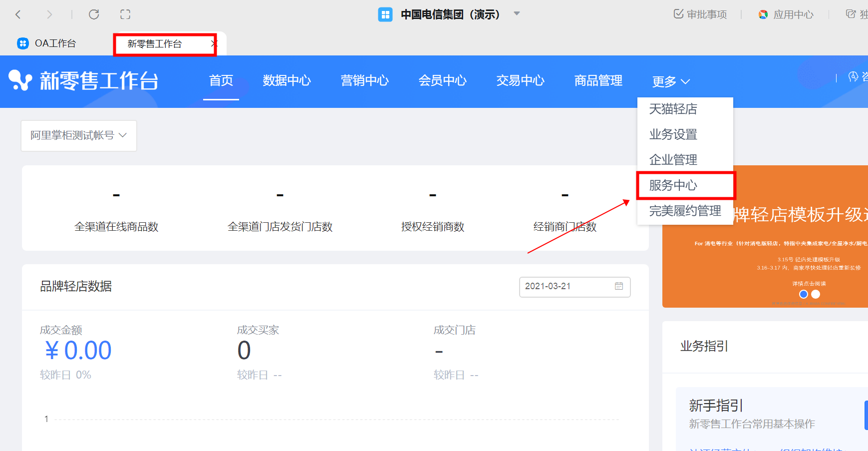
Task: Click the 2021-03-21 date input field
Action: 564,286
